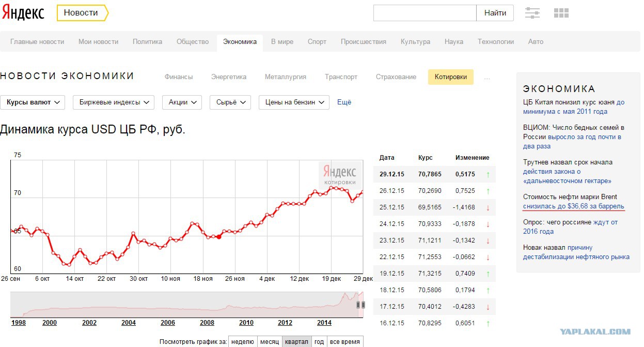This screenshot has height=347, width=644.
Task: Select the Транспорт subsection
Action: pos(341,77)
